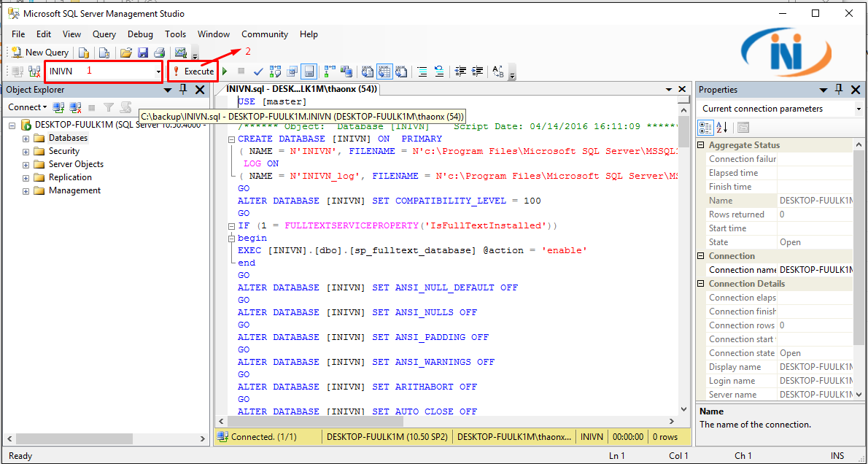Screen dimensions: 868x464
Task: Collapse the Connection Details property group
Action: click(x=701, y=284)
